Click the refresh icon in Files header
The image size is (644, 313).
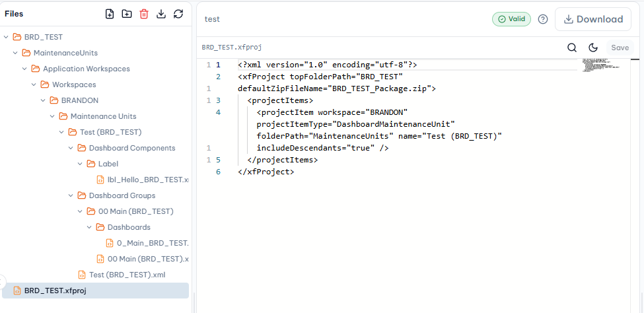[178, 14]
